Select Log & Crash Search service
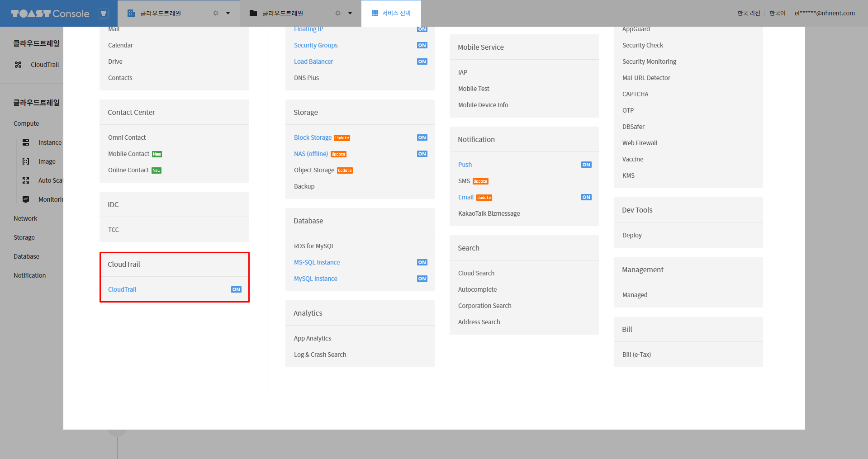The image size is (868, 459). pyautogui.click(x=320, y=355)
